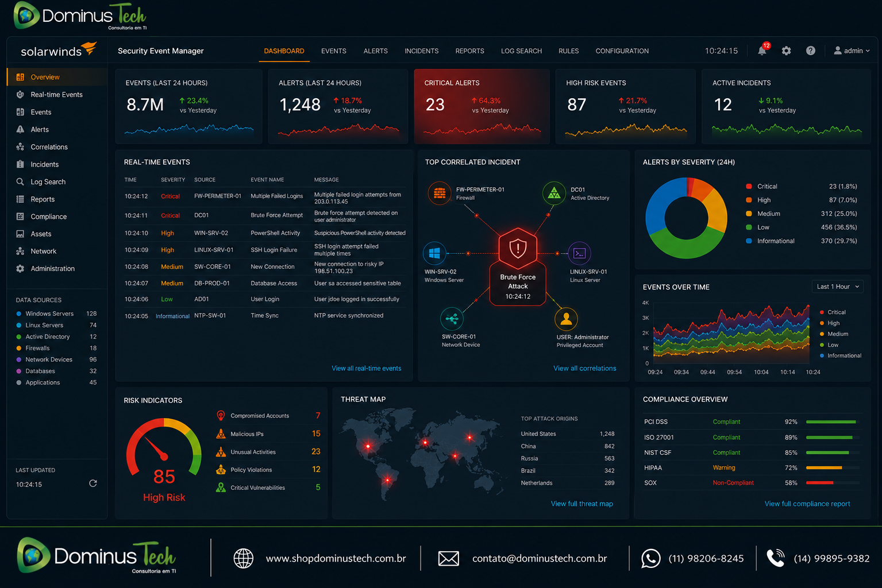The height and width of the screenshot is (588, 882).
Task: Click the PCI DSS compliance progress bar
Action: [834, 421]
